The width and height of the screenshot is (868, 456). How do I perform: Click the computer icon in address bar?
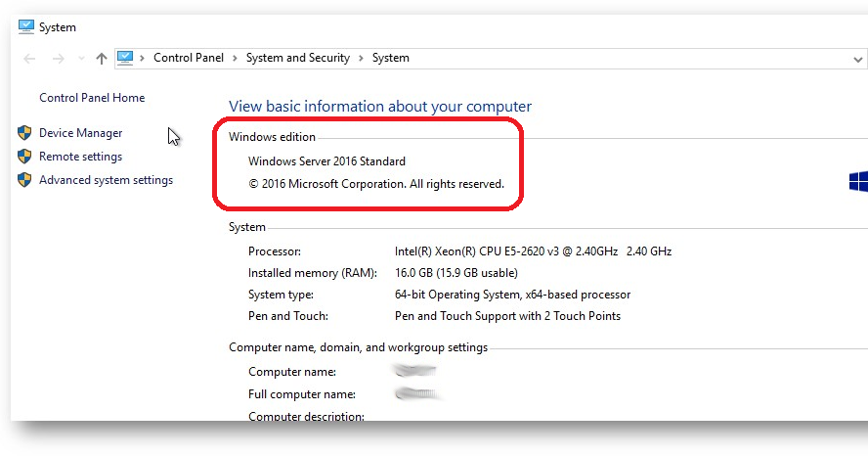coord(125,58)
